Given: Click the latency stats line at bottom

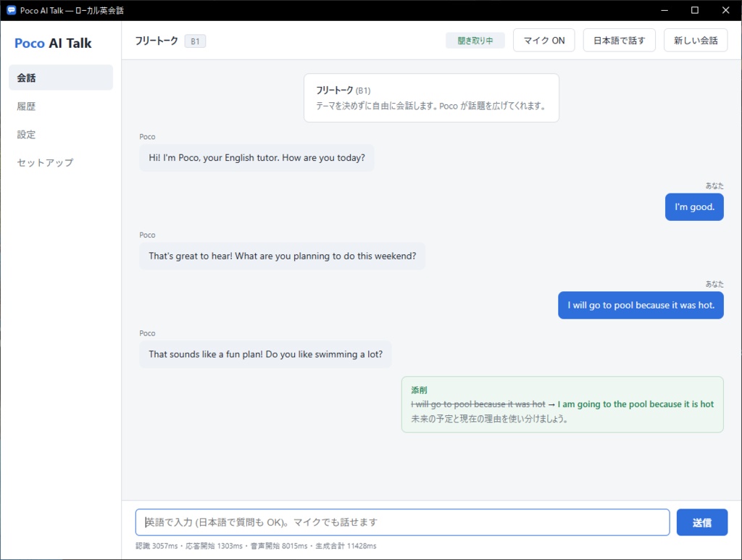Looking at the screenshot, I should [x=256, y=546].
